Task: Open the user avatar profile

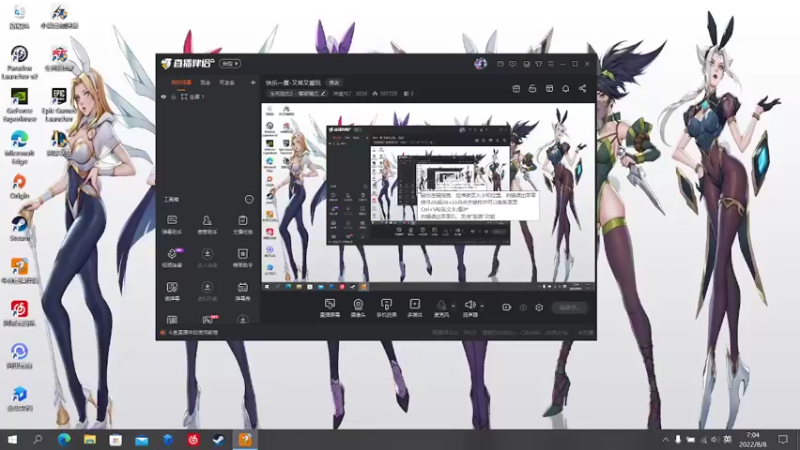Action: click(480, 64)
